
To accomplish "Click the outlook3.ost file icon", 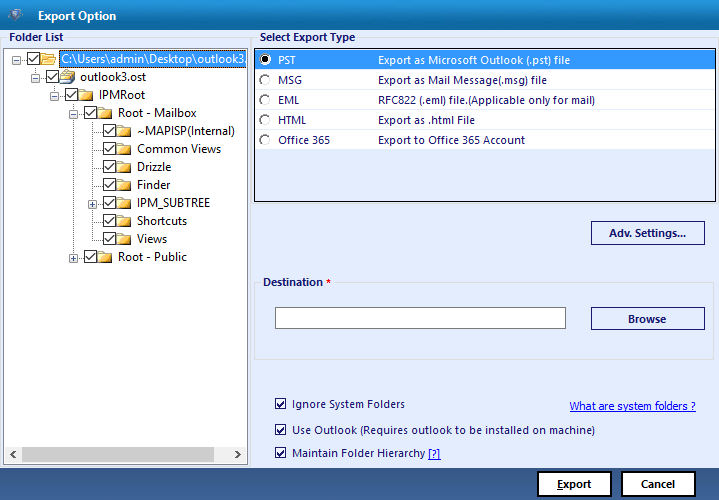I will (x=67, y=77).
